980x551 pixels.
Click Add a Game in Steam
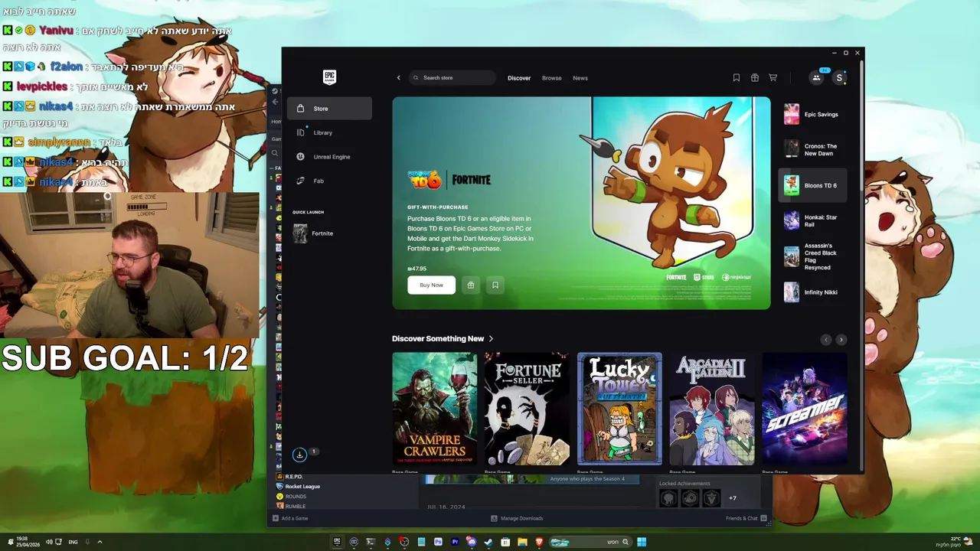(290, 518)
